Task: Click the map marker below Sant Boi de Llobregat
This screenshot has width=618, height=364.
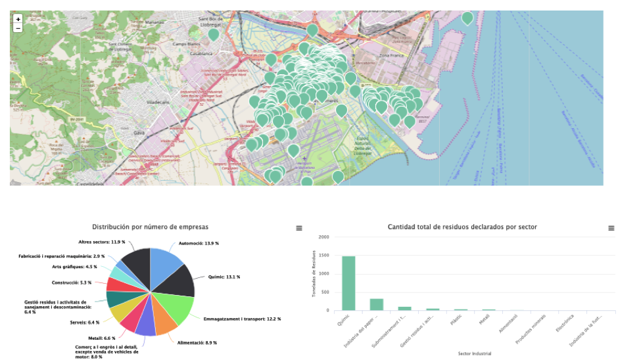Action: coord(214,34)
